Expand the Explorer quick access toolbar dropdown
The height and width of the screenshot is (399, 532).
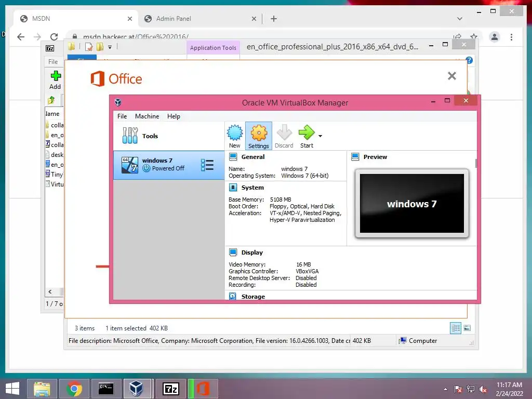coord(110,47)
